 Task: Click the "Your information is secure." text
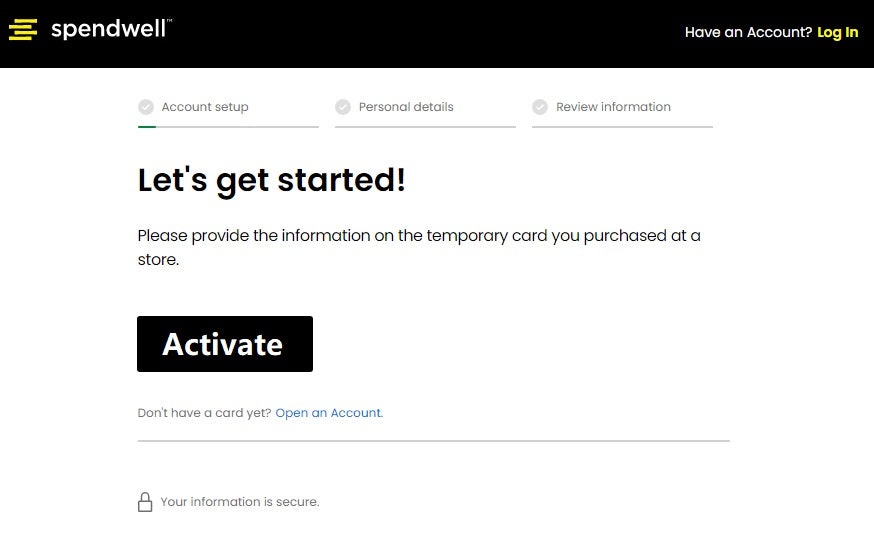coord(240,502)
